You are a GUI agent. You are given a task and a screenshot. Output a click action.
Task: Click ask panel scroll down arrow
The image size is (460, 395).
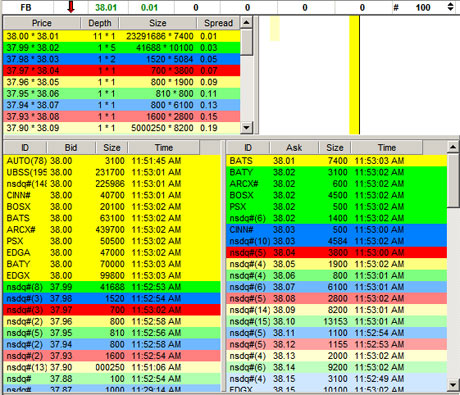click(453, 385)
